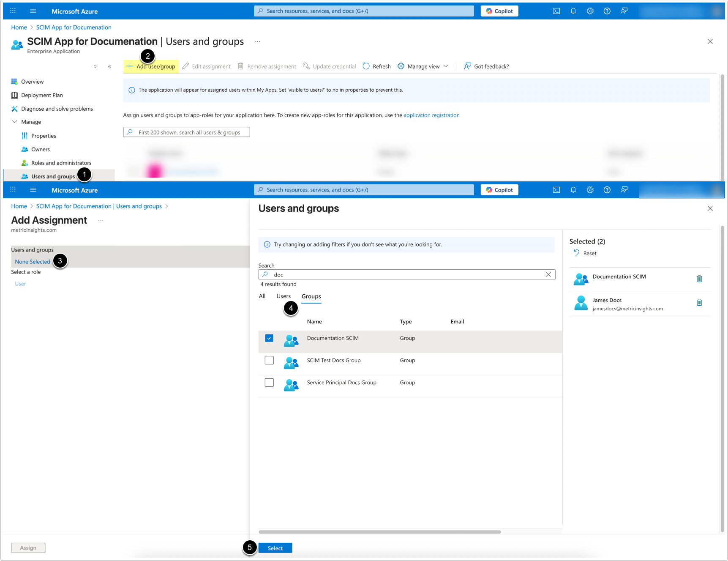
Task: Focus global search box above Add Assignment page
Action: coord(364,190)
